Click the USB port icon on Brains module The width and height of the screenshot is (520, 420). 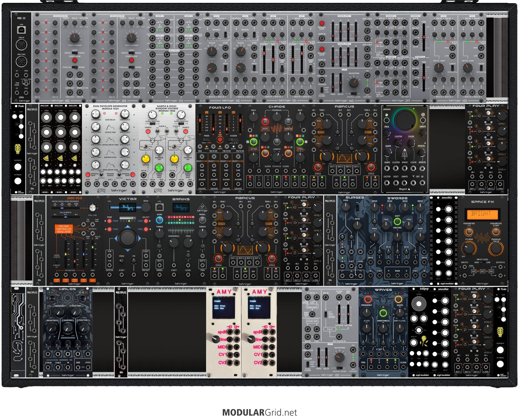click(160, 207)
